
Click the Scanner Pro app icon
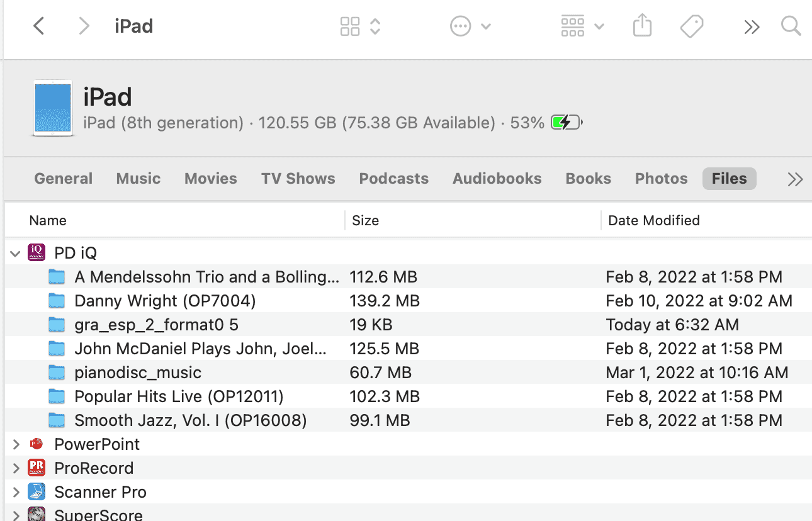coord(37,492)
